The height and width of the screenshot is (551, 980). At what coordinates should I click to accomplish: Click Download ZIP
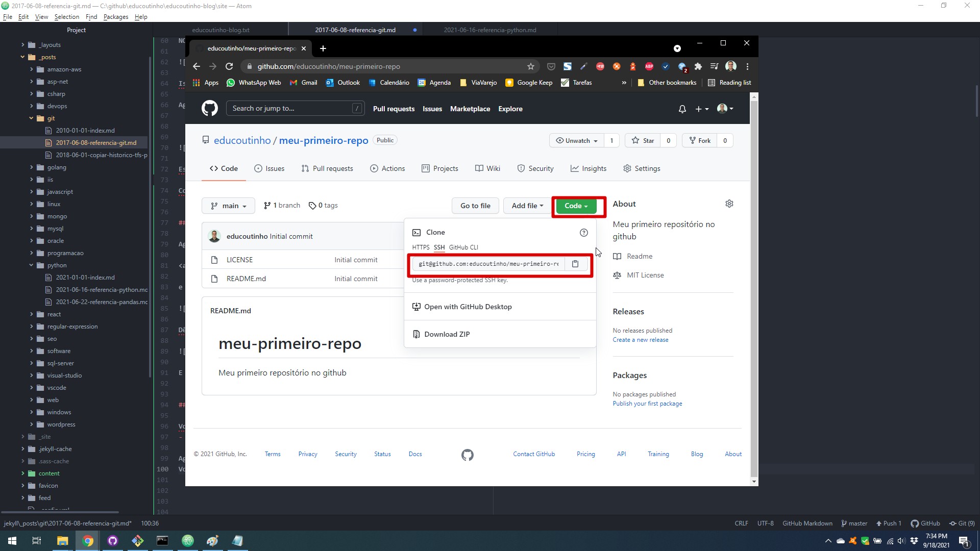coord(447,335)
